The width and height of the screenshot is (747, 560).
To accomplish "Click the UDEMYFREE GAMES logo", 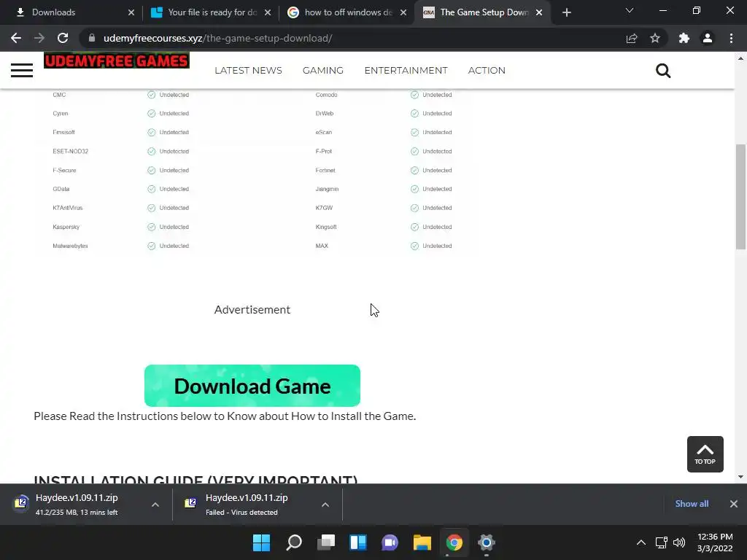I will click(x=117, y=61).
